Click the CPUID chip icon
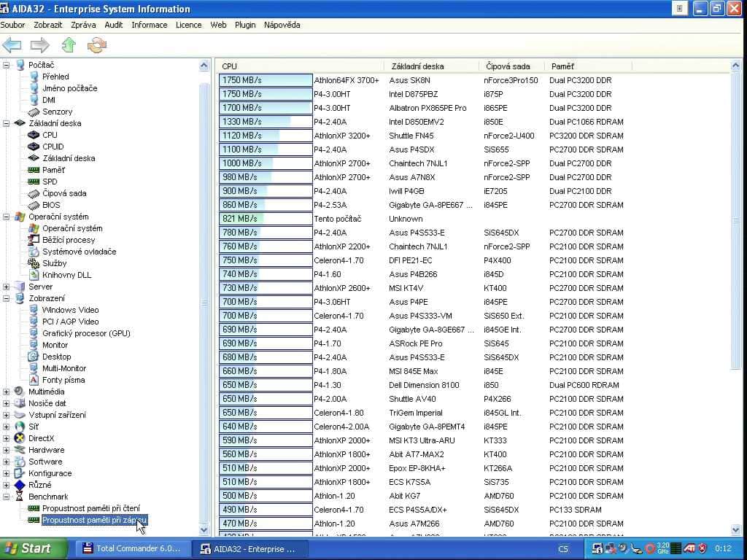 pyautogui.click(x=34, y=147)
